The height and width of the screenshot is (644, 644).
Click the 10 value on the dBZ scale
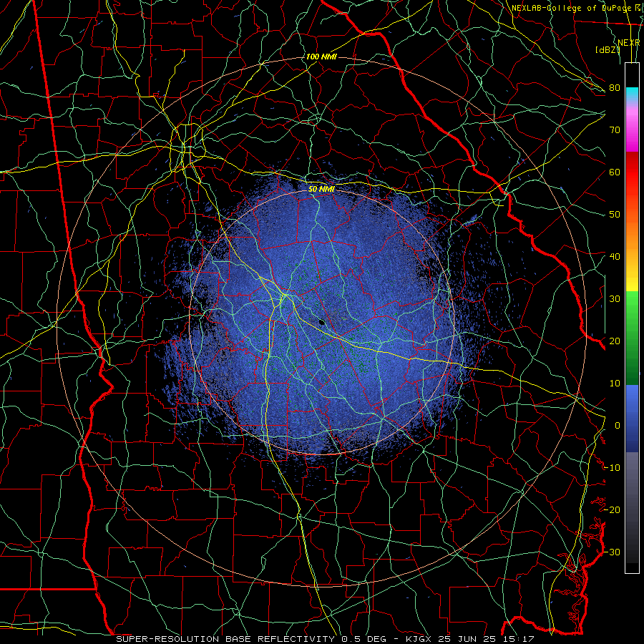coord(615,384)
